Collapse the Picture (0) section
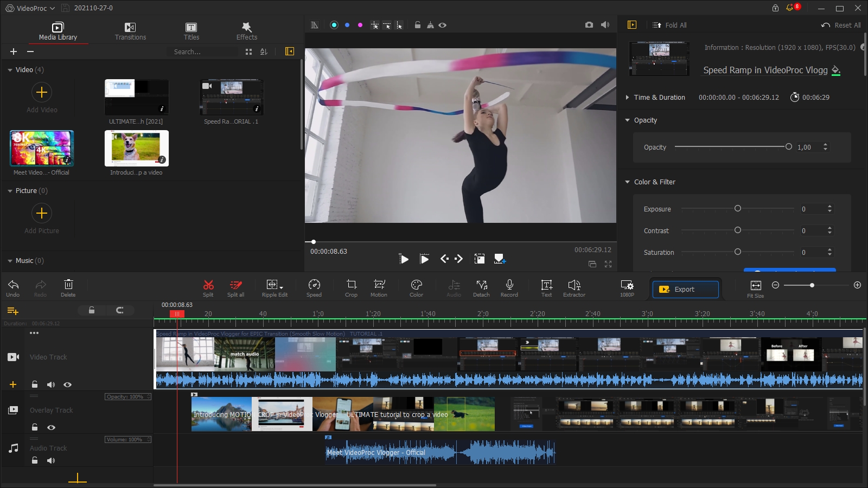 tap(10, 191)
